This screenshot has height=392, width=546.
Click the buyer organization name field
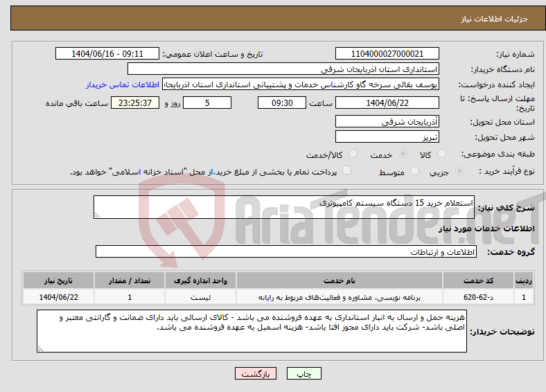(x=283, y=69)
